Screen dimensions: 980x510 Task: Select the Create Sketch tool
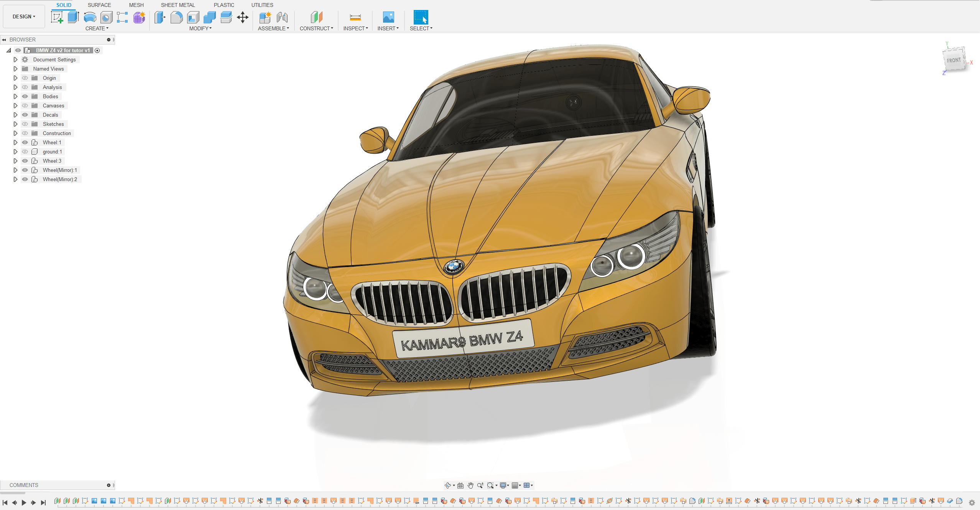(x=57, y=17)
